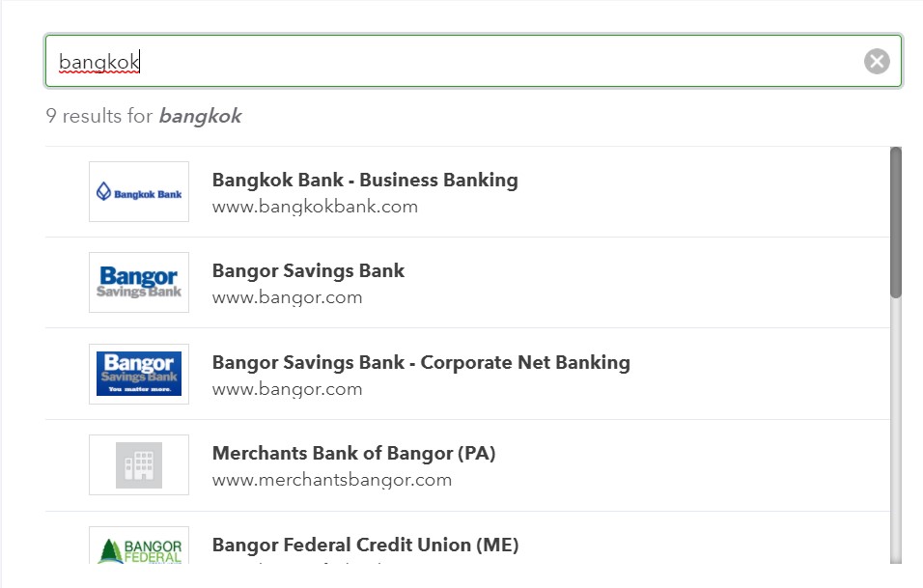
Task: Click the www.bangor.com URL under Corporate Net Banking
Action: coord(287,389)
